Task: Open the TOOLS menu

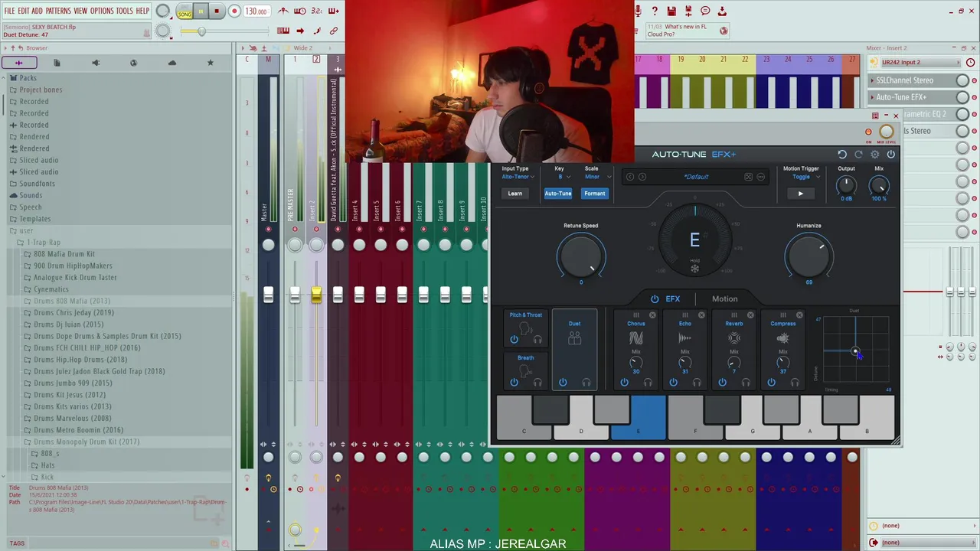Action: (x=125, y=11)
